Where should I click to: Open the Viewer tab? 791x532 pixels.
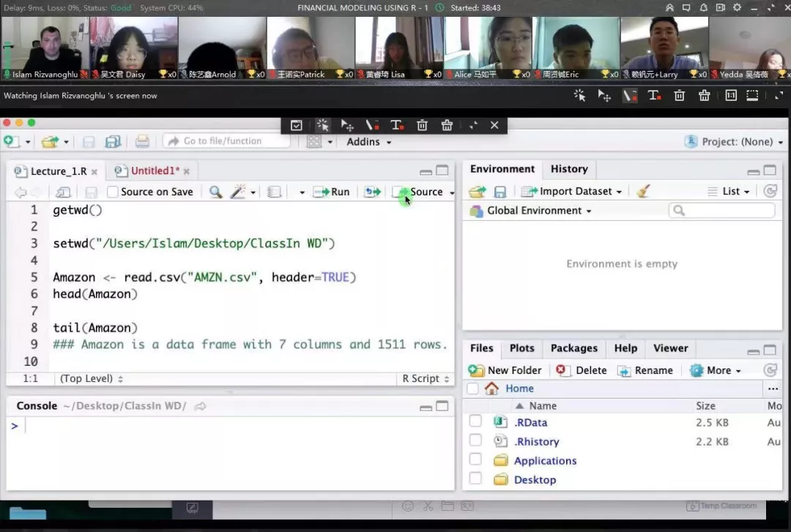[x=670, y=348]
